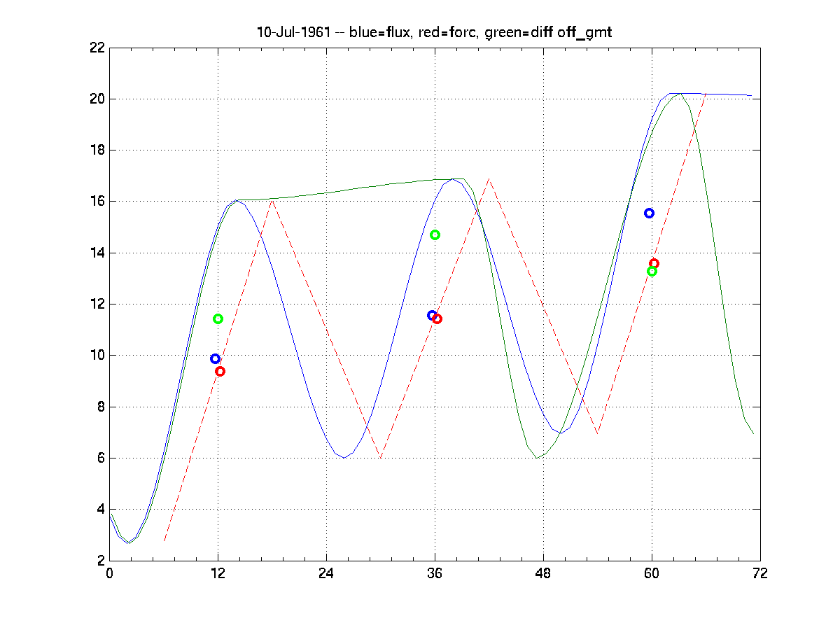Click the plot title text '10-Jul-1961'
Image resolution: width=840 pixels, height=630 pixels.
[293, 33]
